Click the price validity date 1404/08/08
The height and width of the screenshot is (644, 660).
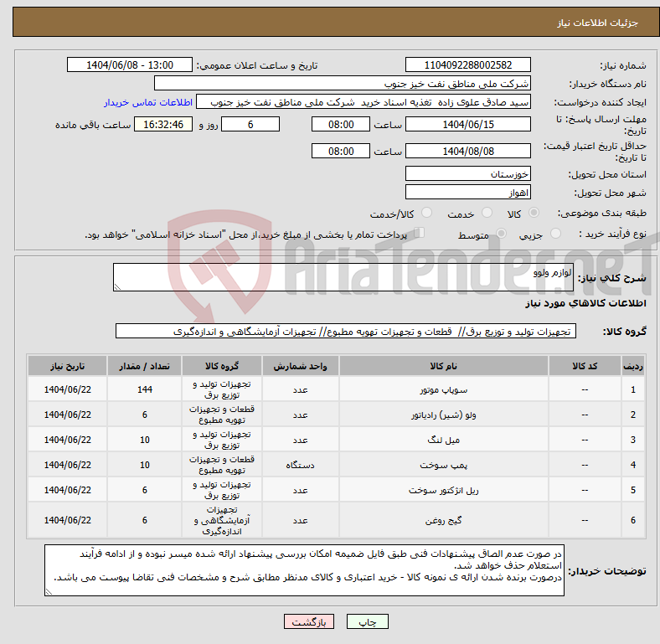coord(467,151)
